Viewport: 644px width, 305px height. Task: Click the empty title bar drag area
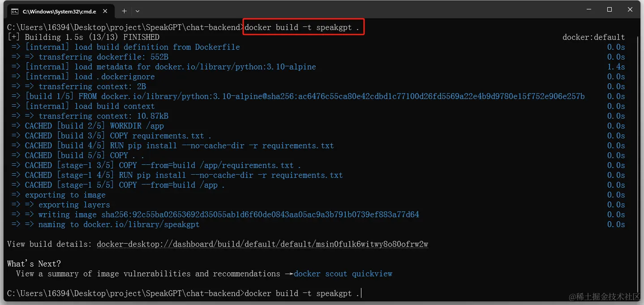click(358, 10)
